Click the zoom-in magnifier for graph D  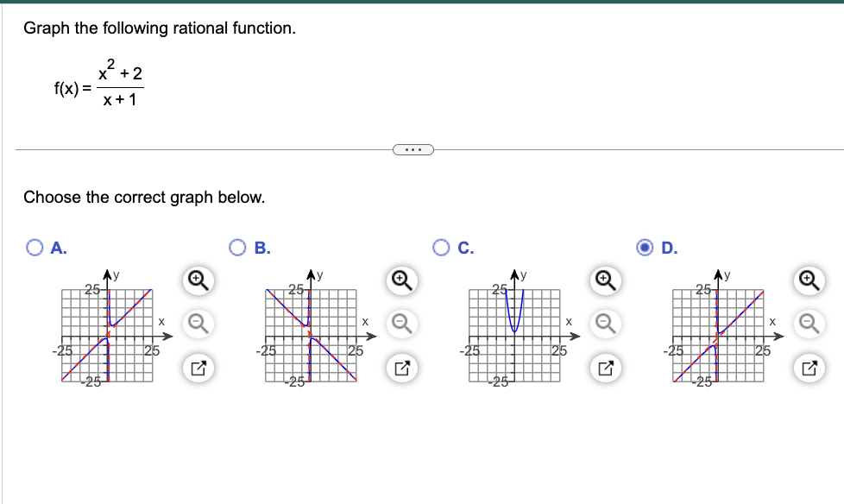pos(808,280)
